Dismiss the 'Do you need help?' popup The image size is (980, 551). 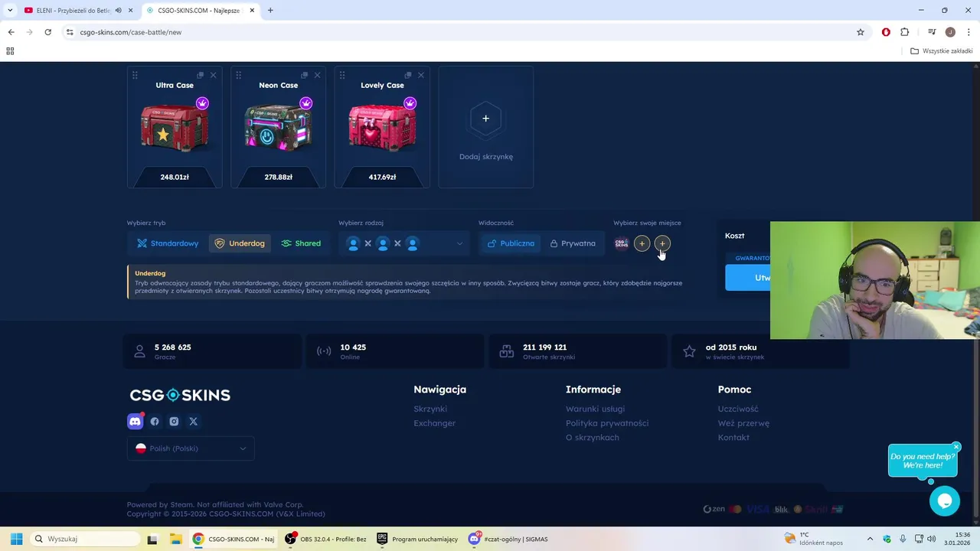click(x=956, y=447)
